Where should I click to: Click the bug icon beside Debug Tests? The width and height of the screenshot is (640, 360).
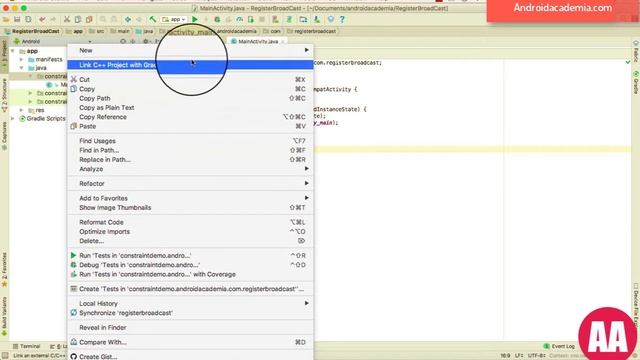point(73,264)
